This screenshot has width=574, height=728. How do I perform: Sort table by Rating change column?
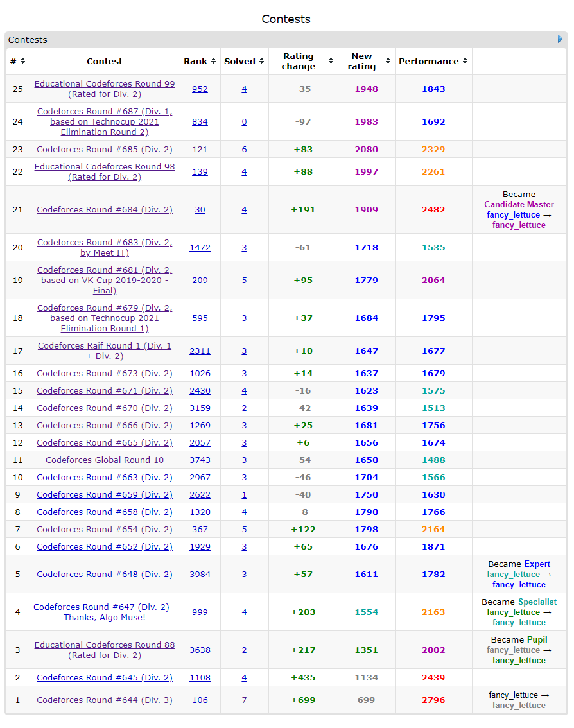click(x=331, y=61)
